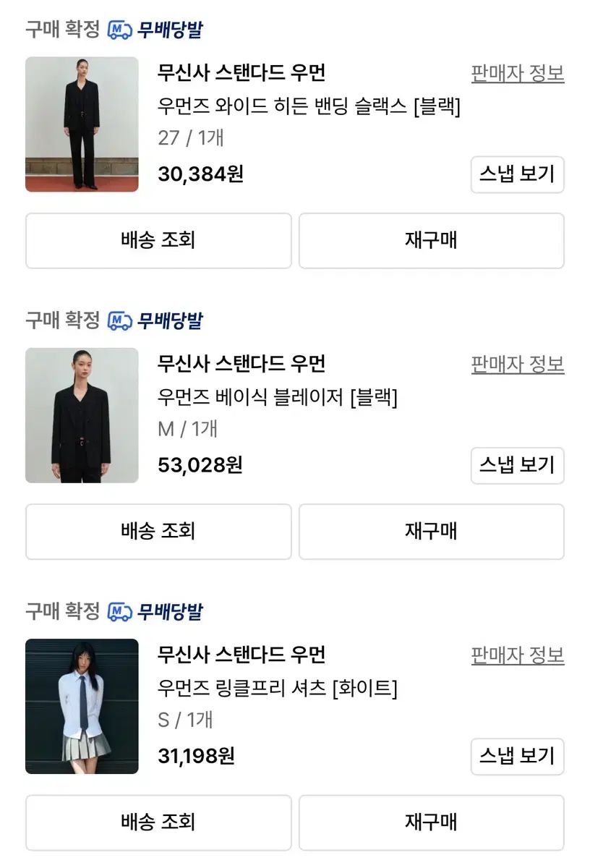Open 우먼즈 베이식 블레이저 product title
590x868 pixels.
click(x=278, y=397)
